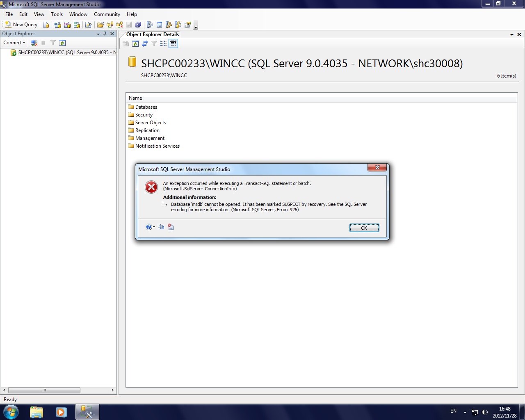Select the Management folder

tap(146, 138)
